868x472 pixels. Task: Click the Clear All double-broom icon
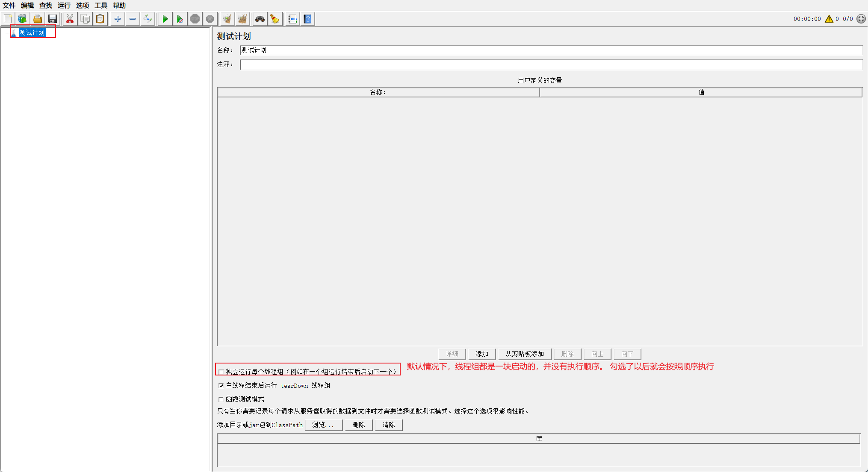point(242,19)
